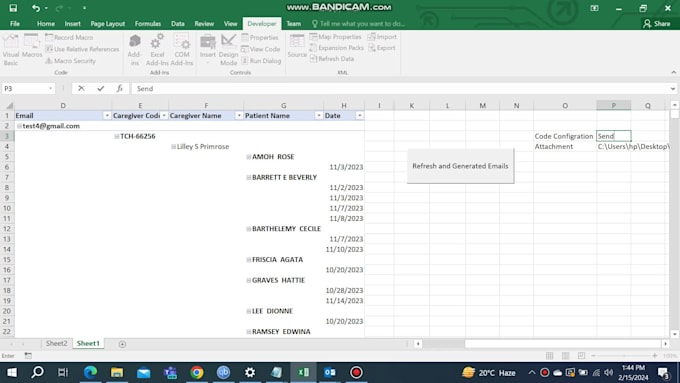Screen dimensions: 680x383
Task: Click the Share button
Action: point(657,23)
